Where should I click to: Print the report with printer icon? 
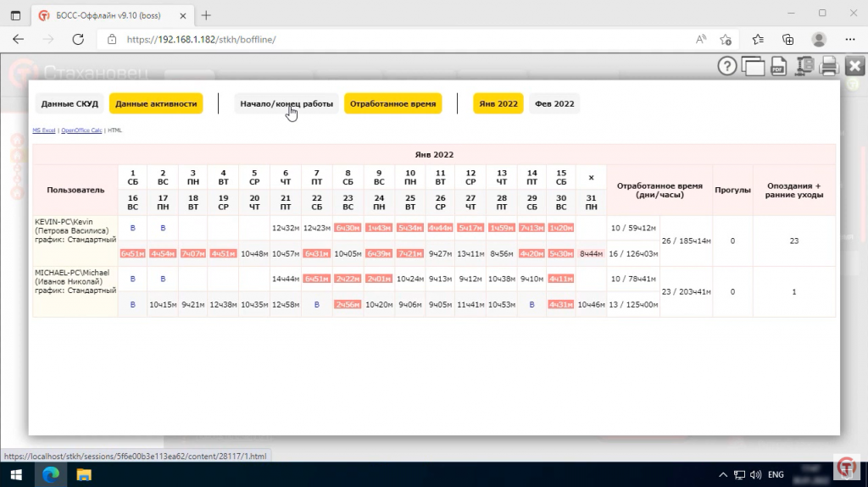point(829,66)
